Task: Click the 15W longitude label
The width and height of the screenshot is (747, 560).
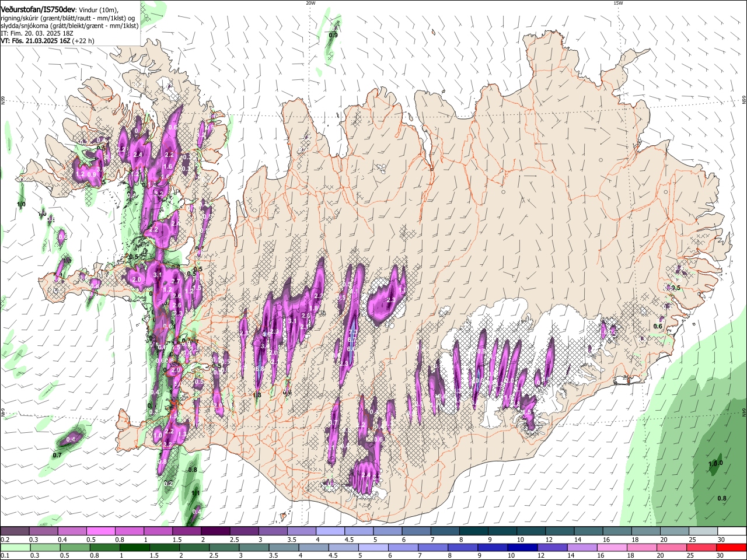Action: click(x=618, y=3)
